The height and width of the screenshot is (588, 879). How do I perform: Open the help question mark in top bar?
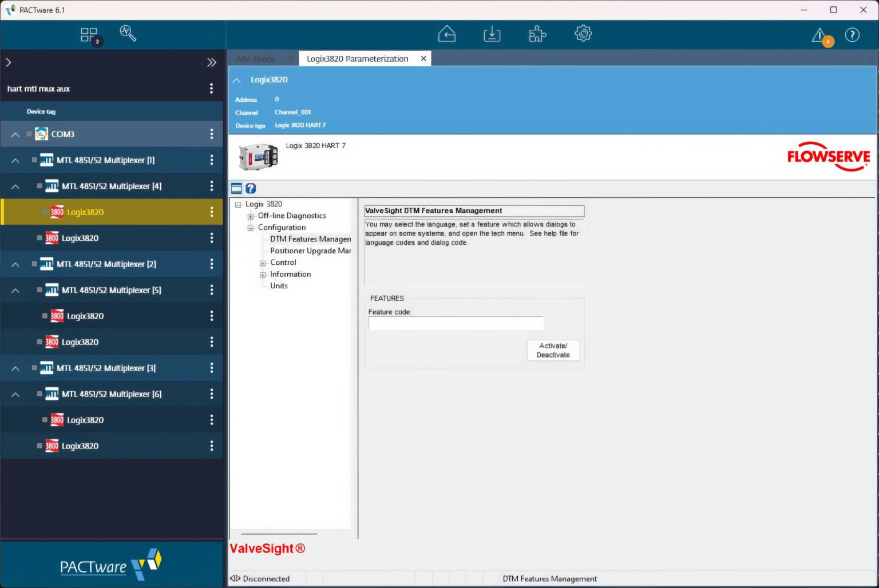(852, 35)
